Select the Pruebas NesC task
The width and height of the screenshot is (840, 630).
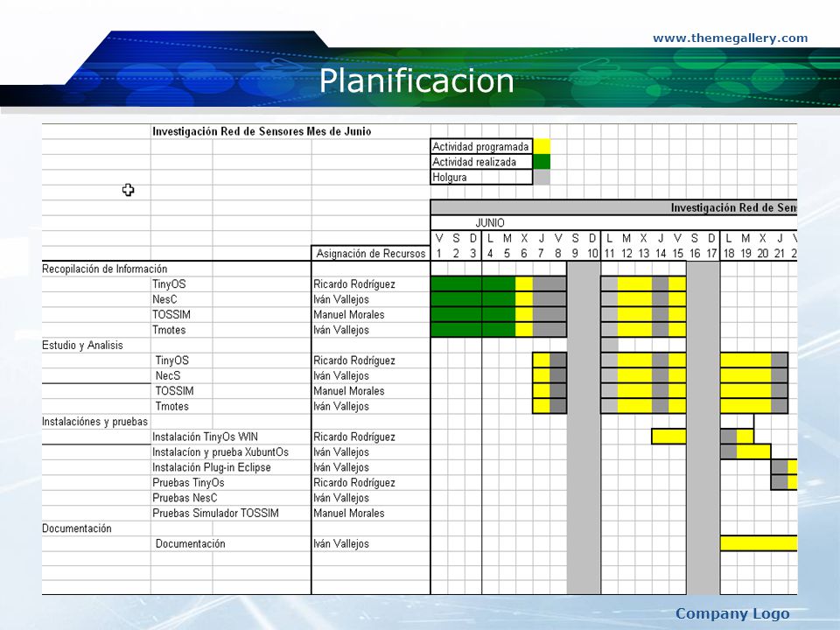[x=185, y=498]
